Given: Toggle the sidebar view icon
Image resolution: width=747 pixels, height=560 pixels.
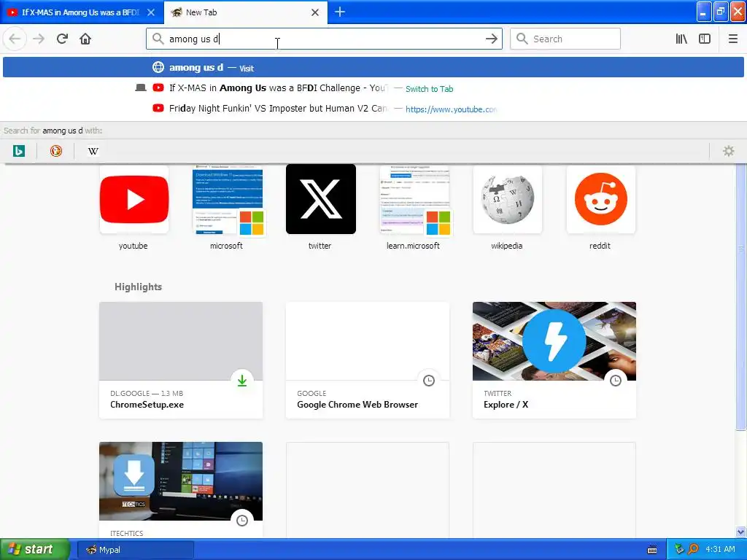Looking at the screenshot, I should pos(705,39).
